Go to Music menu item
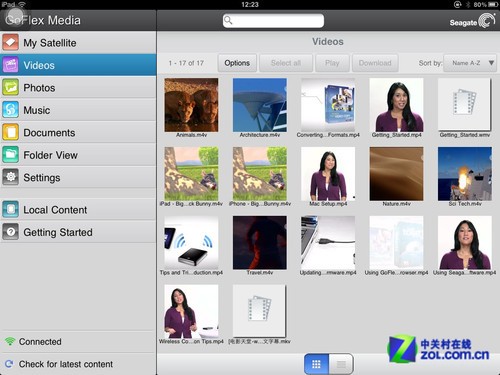 pyautogui.click(x=78, y=110)
